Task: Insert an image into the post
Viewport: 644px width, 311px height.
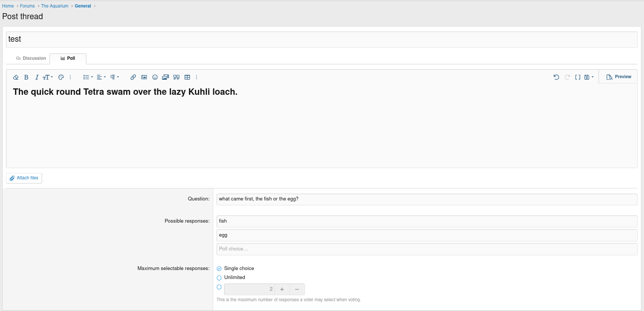Action: tap(144, 77)
